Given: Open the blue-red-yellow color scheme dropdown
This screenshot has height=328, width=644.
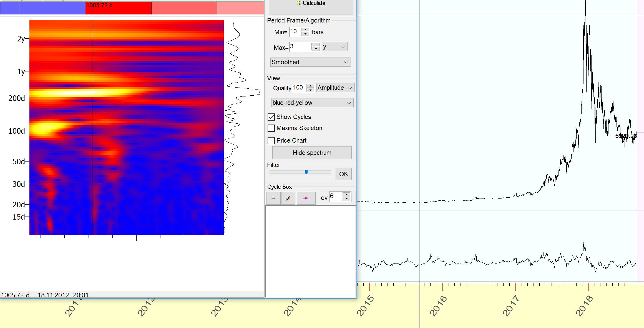Looking at the screenshot, I should 312,103.
